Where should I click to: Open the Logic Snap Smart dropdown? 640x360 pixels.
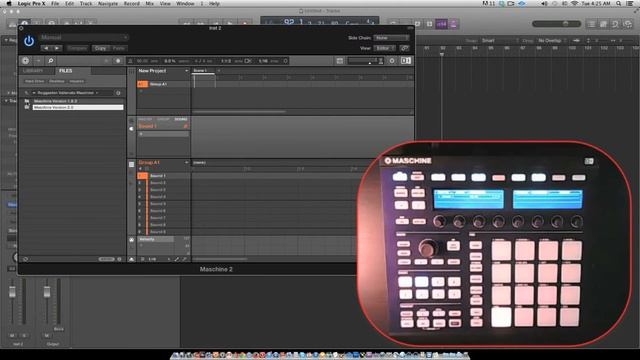pos(499,40)
